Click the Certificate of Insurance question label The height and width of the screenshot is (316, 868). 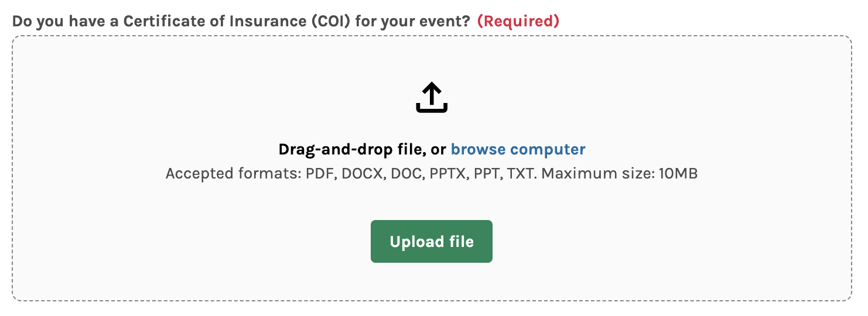tap(241, 21)
